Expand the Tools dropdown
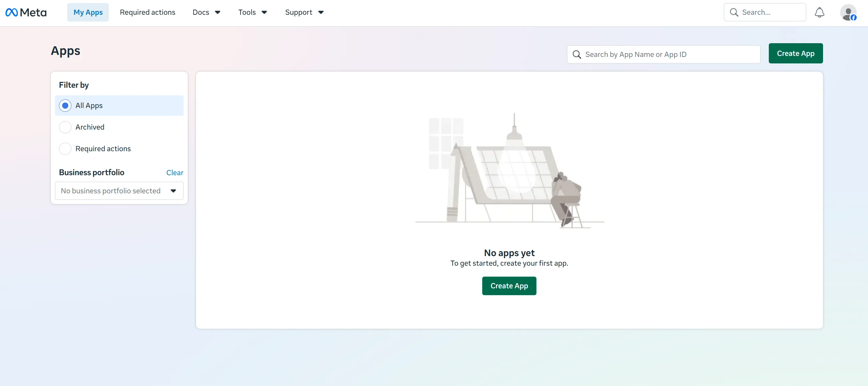This screenshot has width=868, height=386. pyautogui.click(x=253, y=12)
